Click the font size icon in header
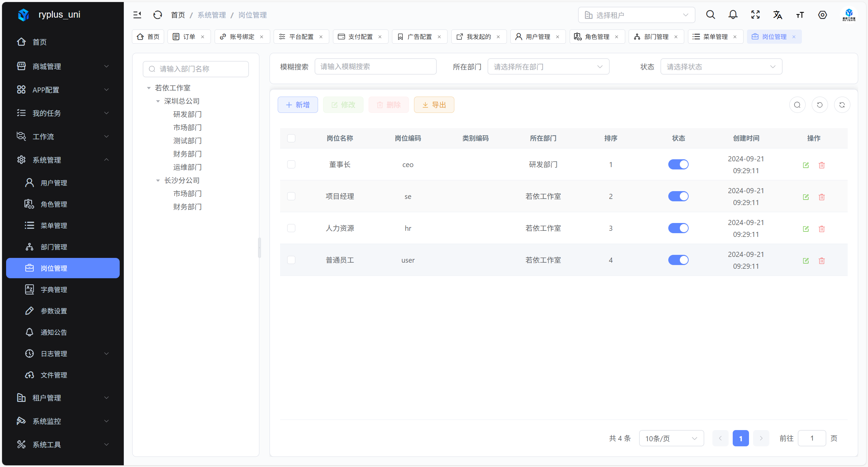This screenshot has width=868, height=467. coord(800,15)
